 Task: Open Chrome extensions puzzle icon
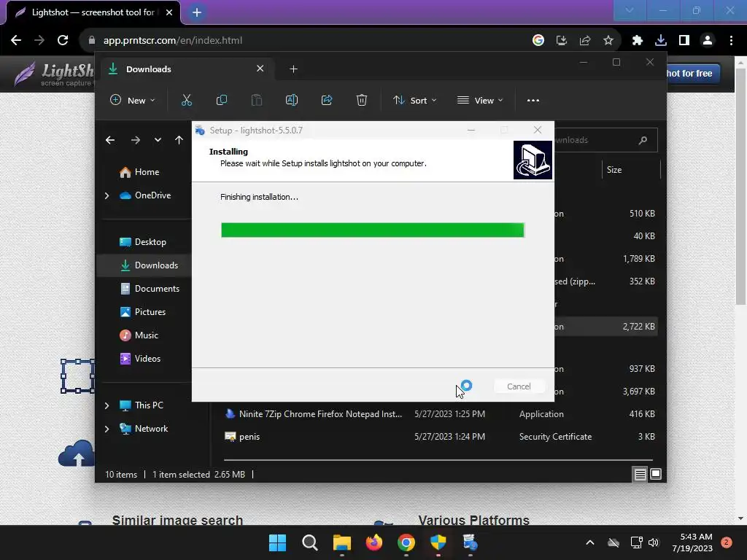pyautogui.click(x=638, y=41)
